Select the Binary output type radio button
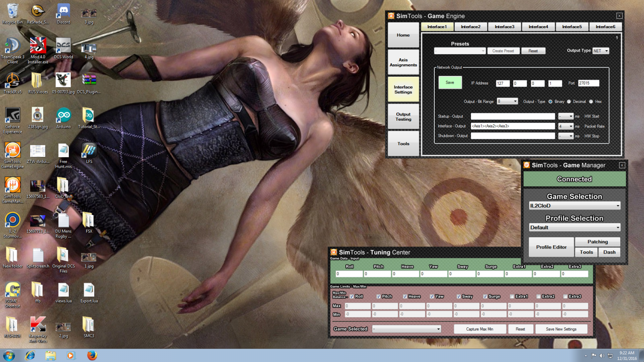This screenshot has height=362, width=644. click(550, 102)
